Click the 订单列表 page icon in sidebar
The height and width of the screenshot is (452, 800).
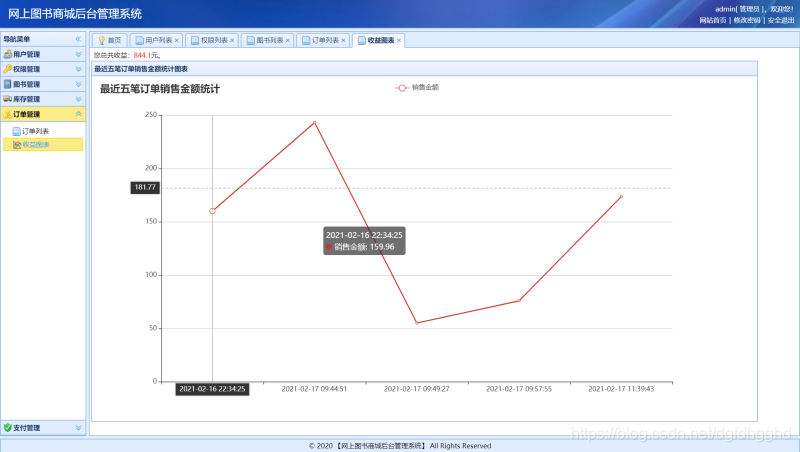16,131
